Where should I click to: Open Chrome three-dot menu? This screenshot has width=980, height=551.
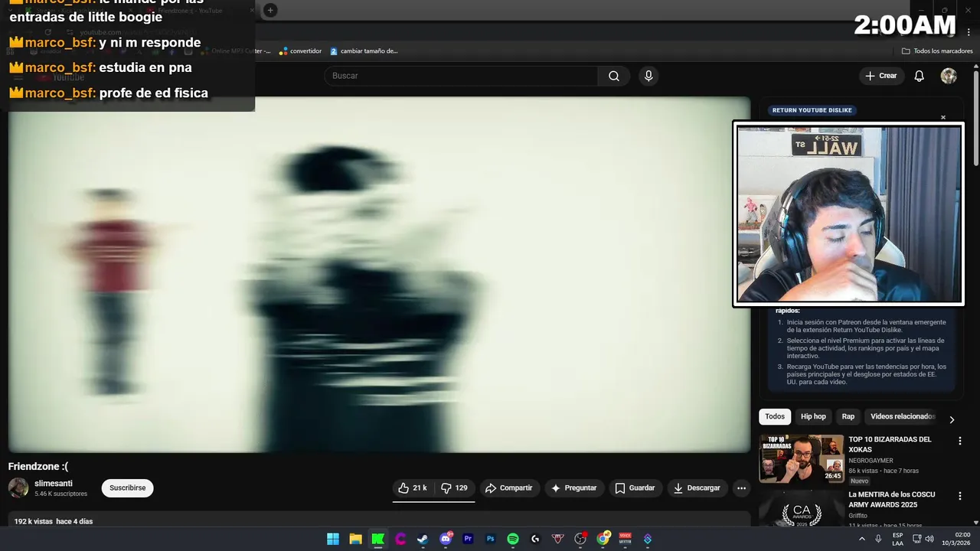(x=968, y=32)
